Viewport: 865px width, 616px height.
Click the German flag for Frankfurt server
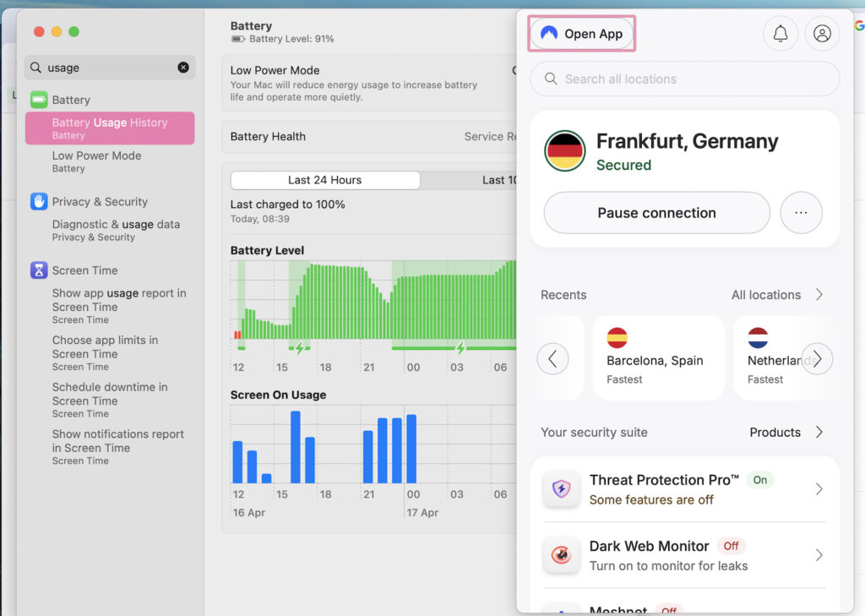coord(563,151)
